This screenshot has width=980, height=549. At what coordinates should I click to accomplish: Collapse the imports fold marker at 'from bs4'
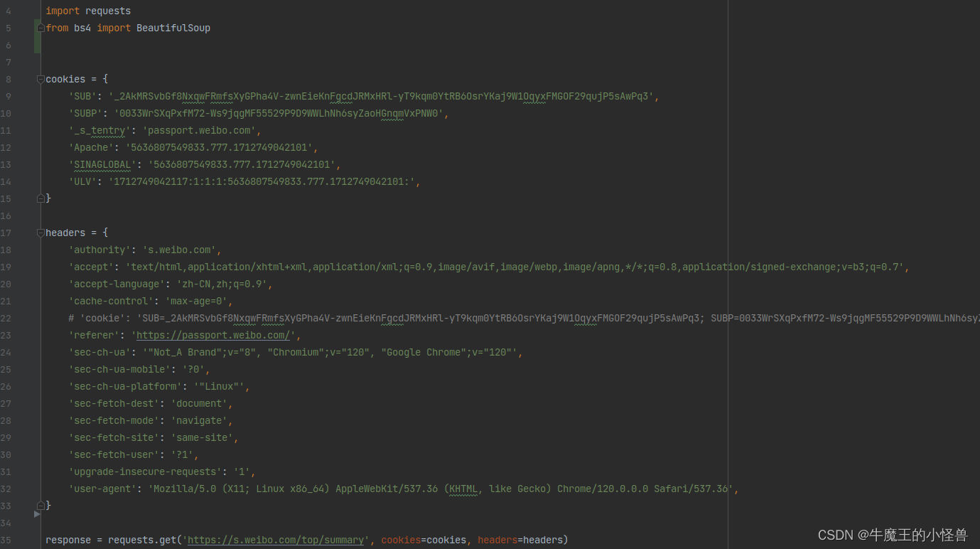coord(41,28)
